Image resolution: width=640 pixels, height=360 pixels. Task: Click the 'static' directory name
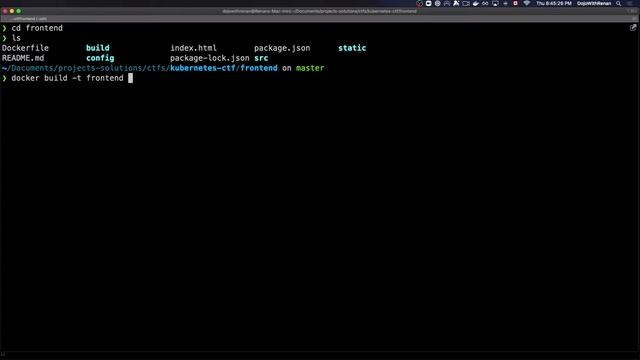[352, 48]
